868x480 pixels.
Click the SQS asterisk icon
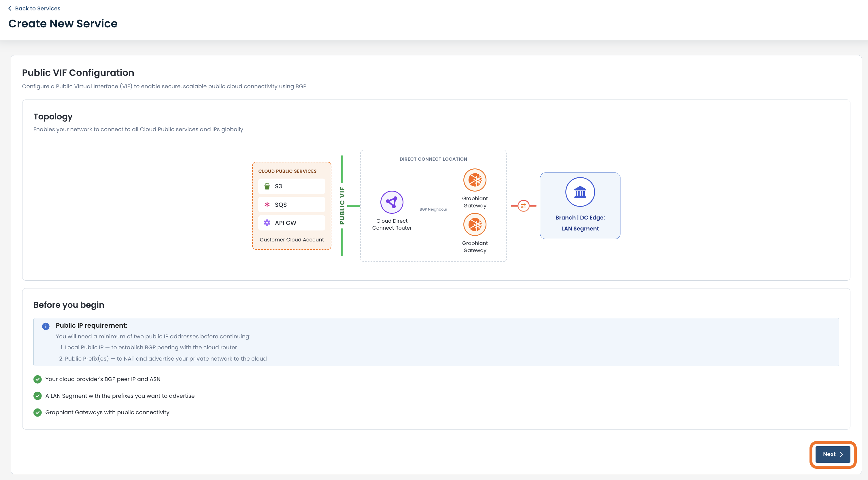point(267,205)
